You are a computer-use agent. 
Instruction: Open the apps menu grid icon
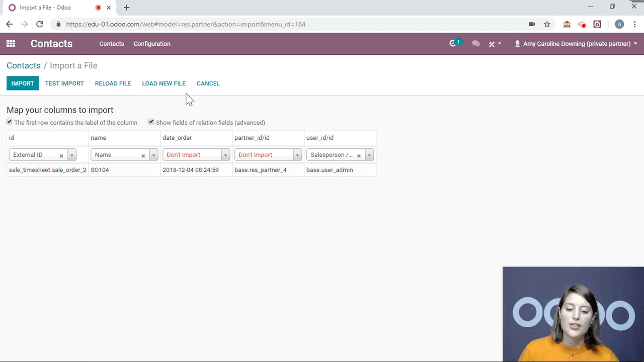coord(10,44)
